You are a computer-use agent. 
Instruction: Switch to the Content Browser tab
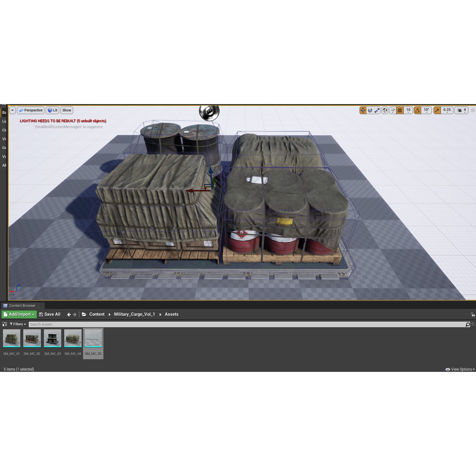(22, 306)
